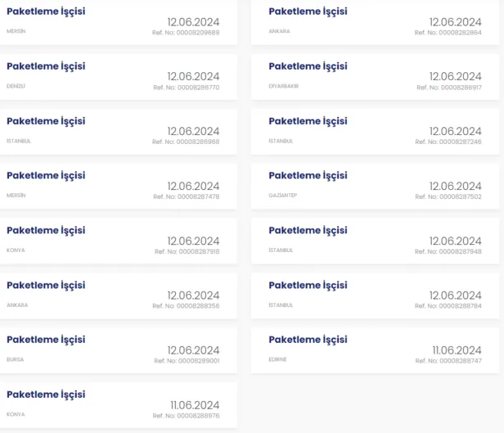504x433 pixels.
Task: Click the DENİZLİ city label
Action: pos(16,86)
